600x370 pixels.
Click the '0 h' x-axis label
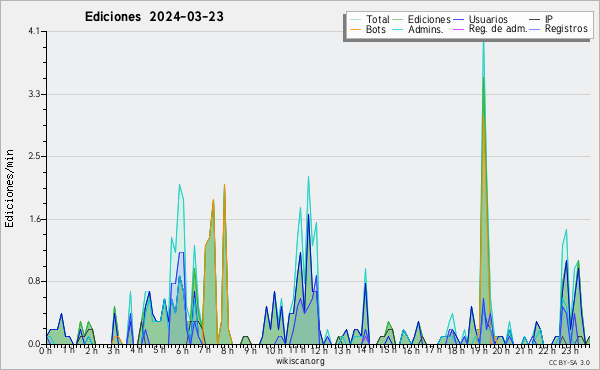(46, 350)
